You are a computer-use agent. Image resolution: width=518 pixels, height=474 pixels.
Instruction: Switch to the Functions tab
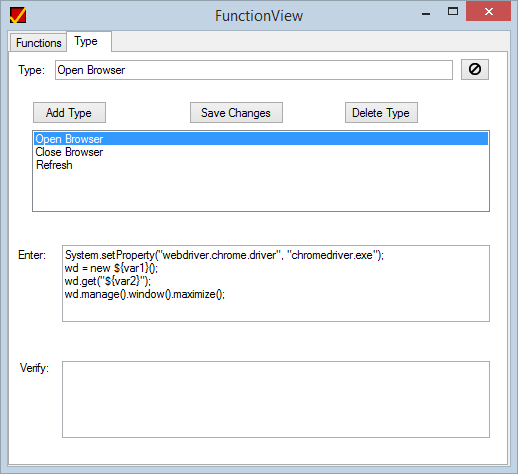[x=38, y=43]
